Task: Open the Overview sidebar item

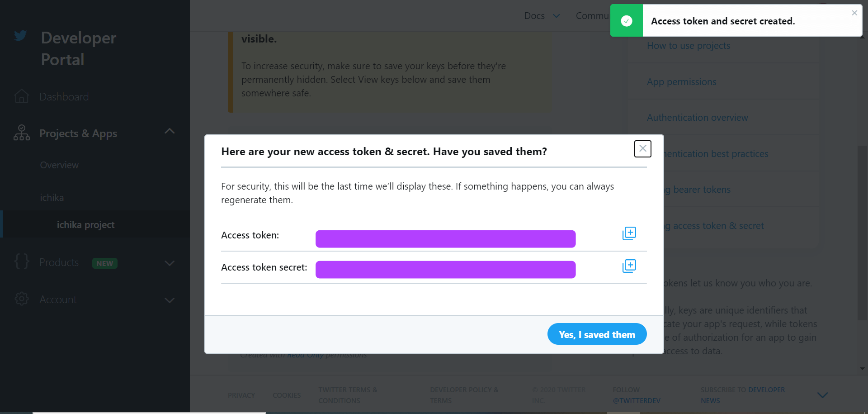Action: (x=59, y=165)
